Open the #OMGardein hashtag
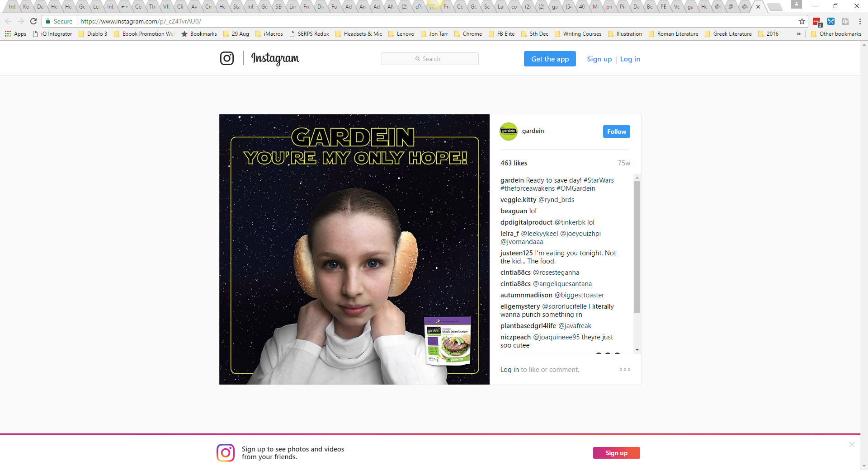 click(x=576, y=188)
